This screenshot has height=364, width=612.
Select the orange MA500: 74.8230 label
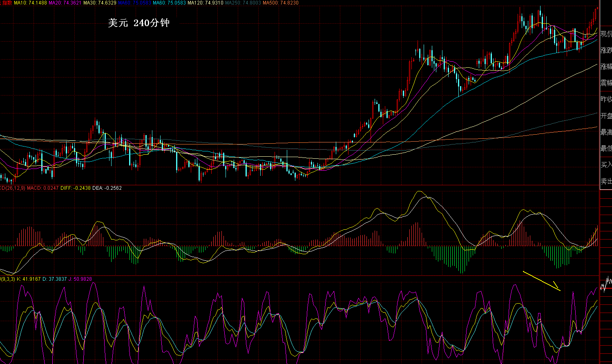pyautogui.click(x=280, y=3)
